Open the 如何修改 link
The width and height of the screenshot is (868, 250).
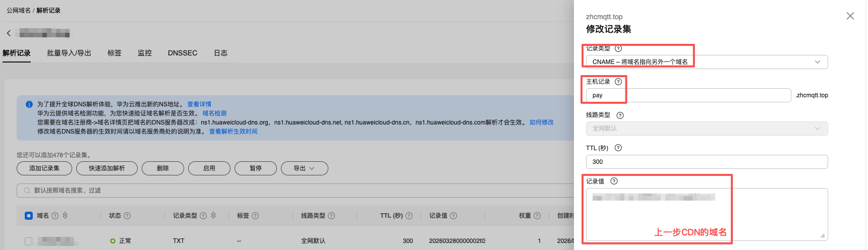point(542,122)
